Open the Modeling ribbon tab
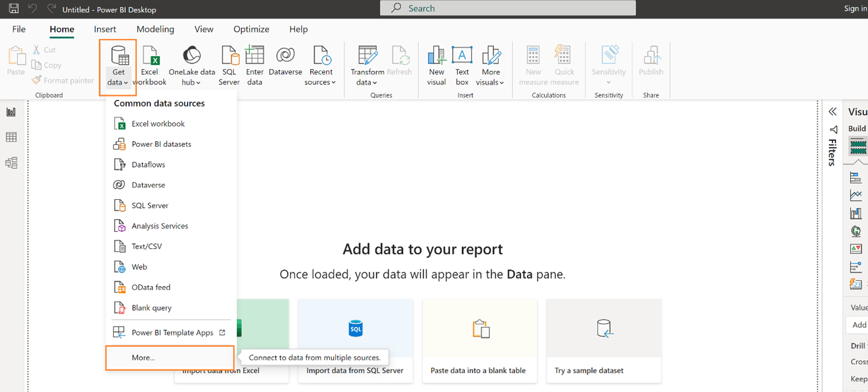 click(155, 29)
